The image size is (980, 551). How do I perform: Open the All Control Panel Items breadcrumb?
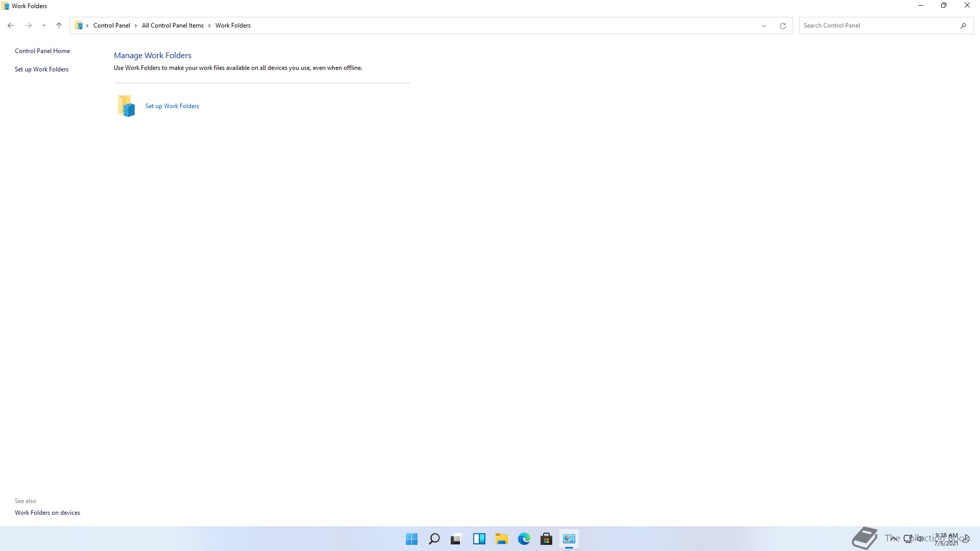(173, 26)
